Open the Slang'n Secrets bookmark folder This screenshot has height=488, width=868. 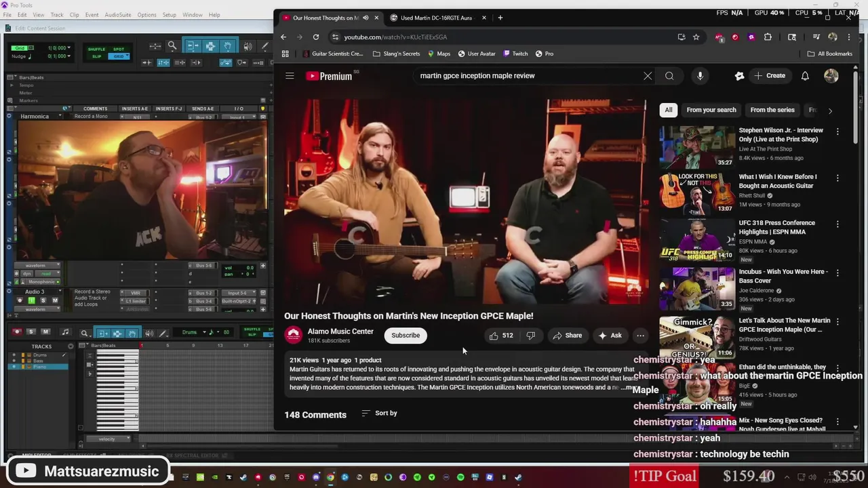click(396, 54)
